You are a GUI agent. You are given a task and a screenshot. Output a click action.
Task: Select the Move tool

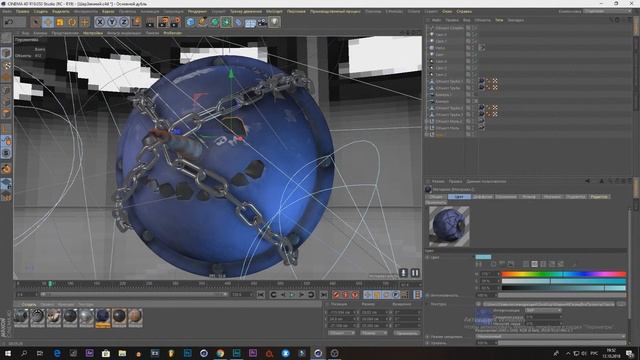point(48,22)
